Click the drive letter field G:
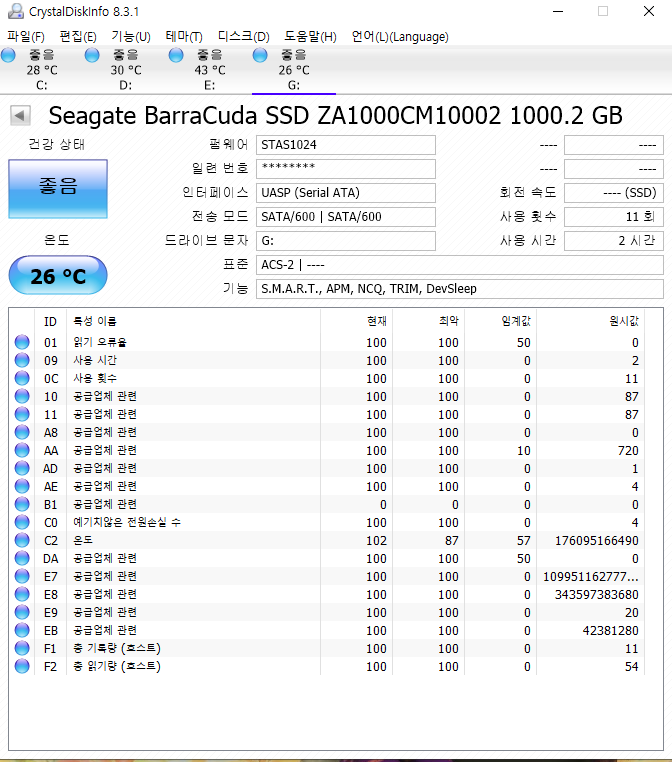 (x=345, y=241)
